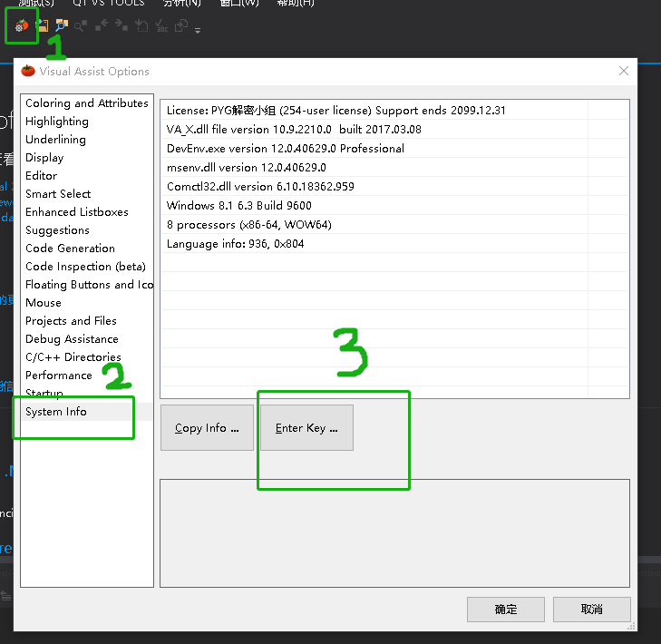Viewport: 661px width, 644px height.
Task: Click the find symbol magnifier icon
Action: (x=62, y=25)
